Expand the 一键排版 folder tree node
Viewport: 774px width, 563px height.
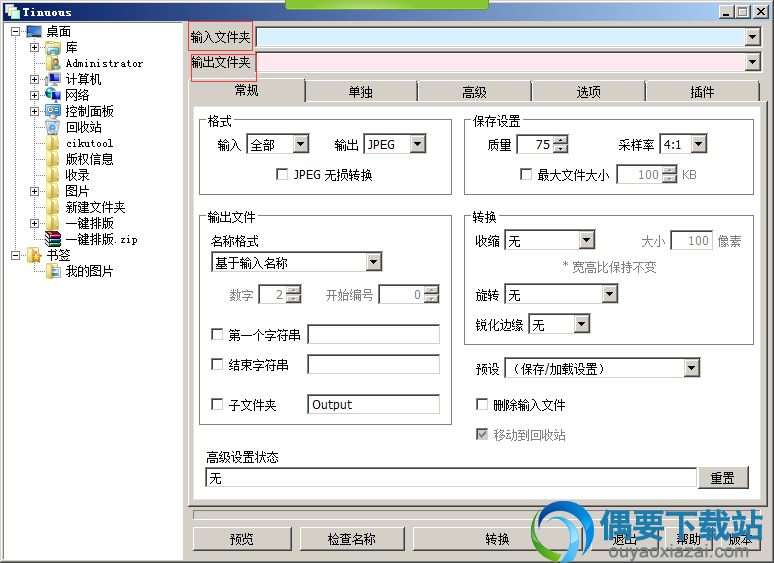34,224
